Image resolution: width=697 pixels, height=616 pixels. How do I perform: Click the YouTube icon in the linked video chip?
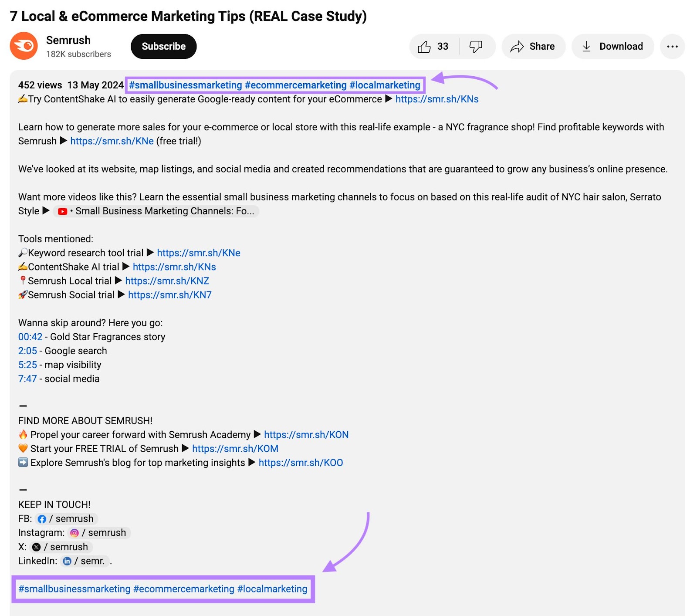pos(62,211)
